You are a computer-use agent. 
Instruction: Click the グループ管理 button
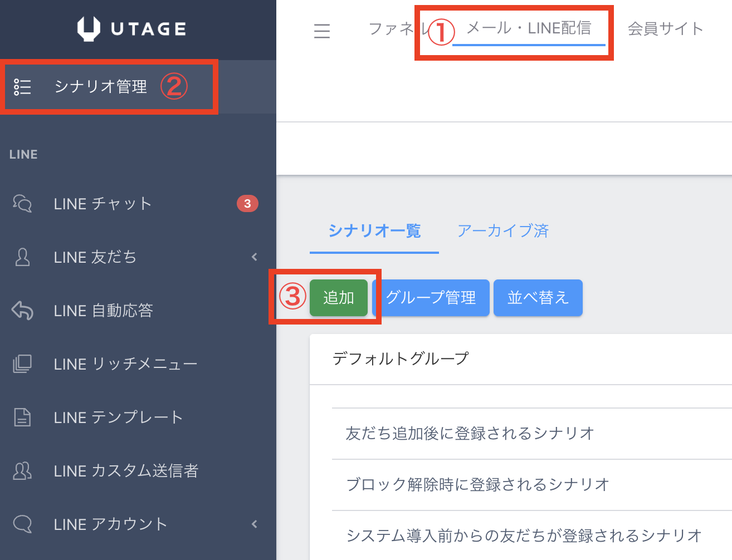click(x=431, y=298)
